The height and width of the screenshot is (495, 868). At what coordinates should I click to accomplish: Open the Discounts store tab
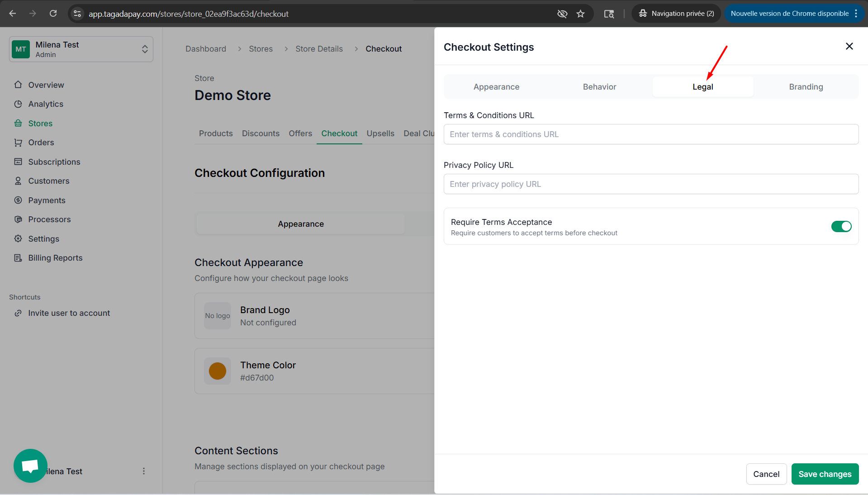click(x=261, y=133)
